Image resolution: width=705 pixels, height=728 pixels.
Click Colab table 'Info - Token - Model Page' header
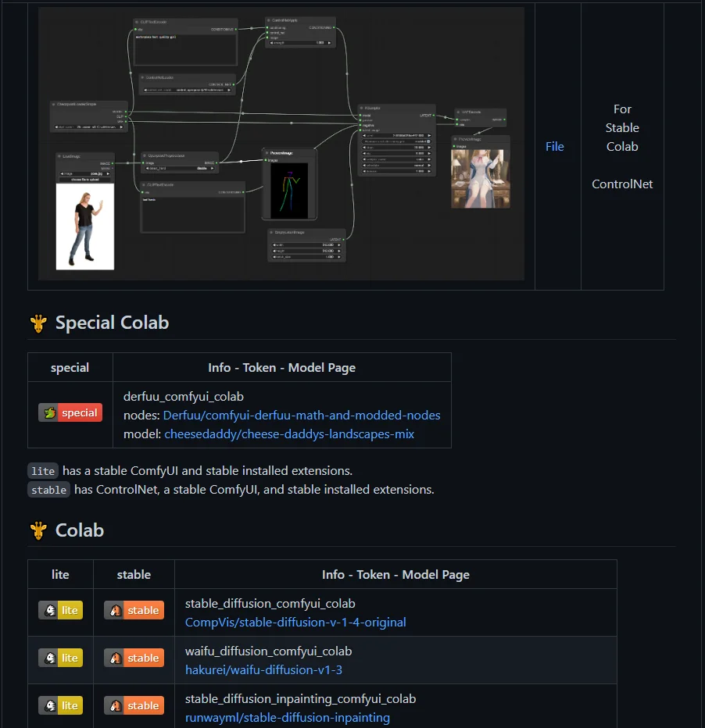(395, 575)
